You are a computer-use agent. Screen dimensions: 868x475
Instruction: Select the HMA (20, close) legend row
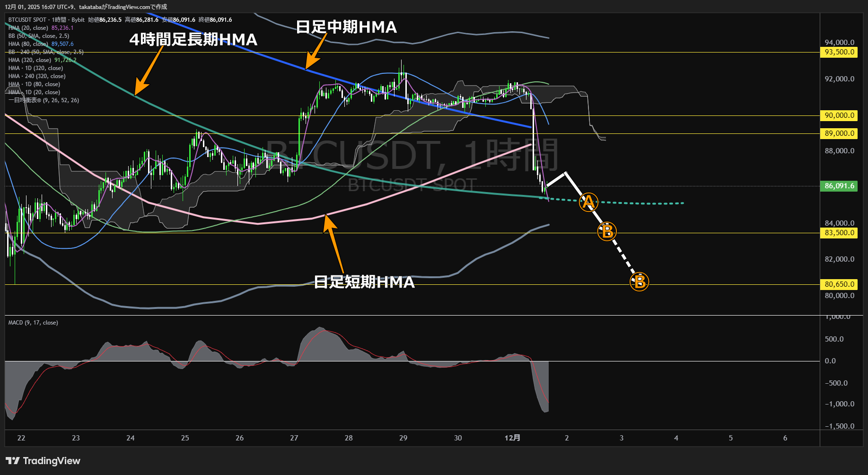41,28
